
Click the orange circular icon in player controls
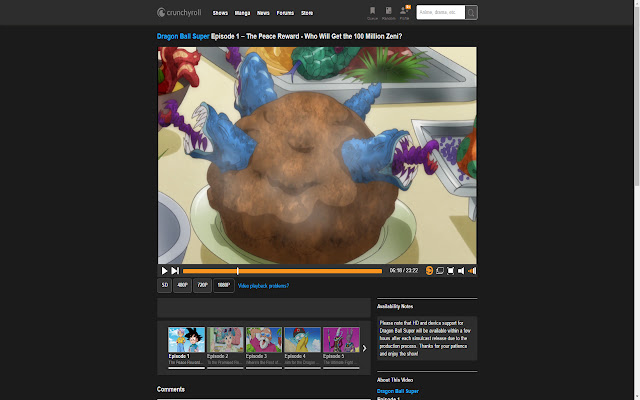[429, 270]
